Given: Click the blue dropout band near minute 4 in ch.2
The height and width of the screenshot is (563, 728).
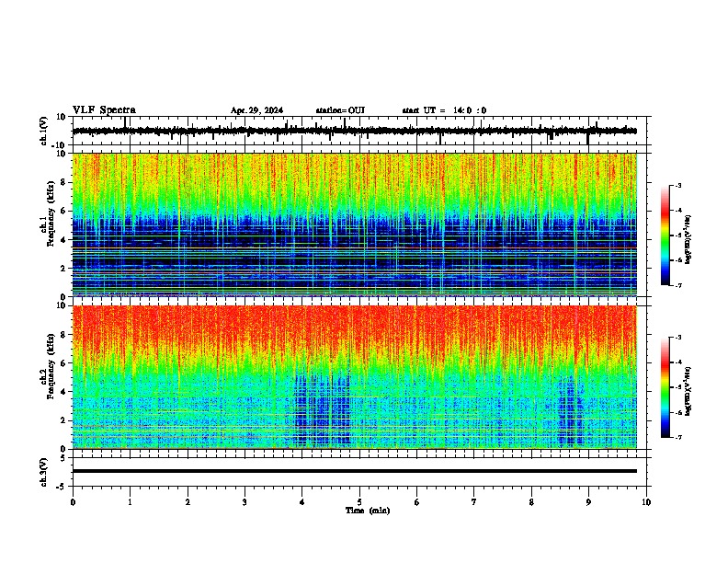Looking at the screenshot, I should [323, 408].
